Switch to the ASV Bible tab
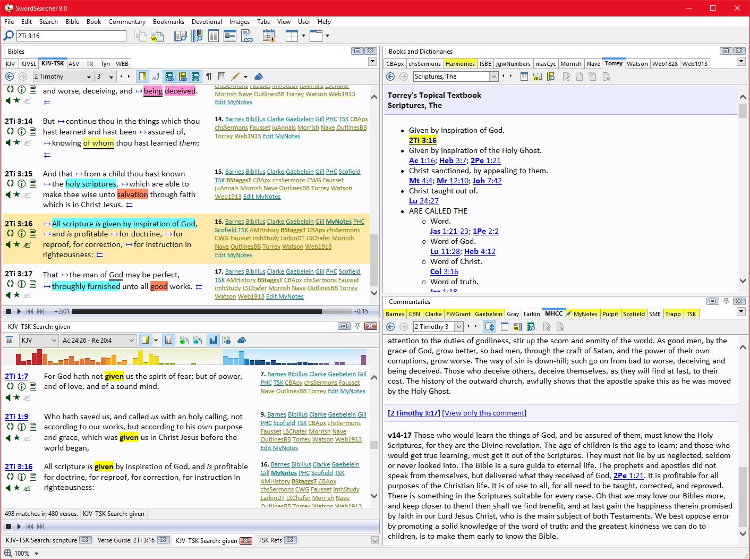 pos(74,64)
